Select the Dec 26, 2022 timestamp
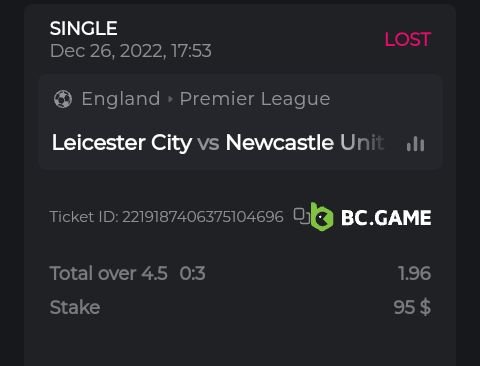The image size is (480, 366). tap(131, 51)
